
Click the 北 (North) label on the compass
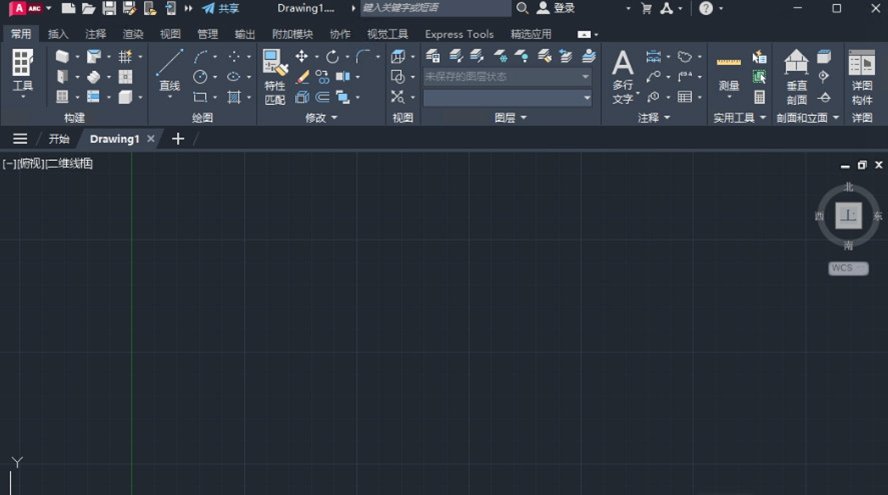[x=848, y=187]
